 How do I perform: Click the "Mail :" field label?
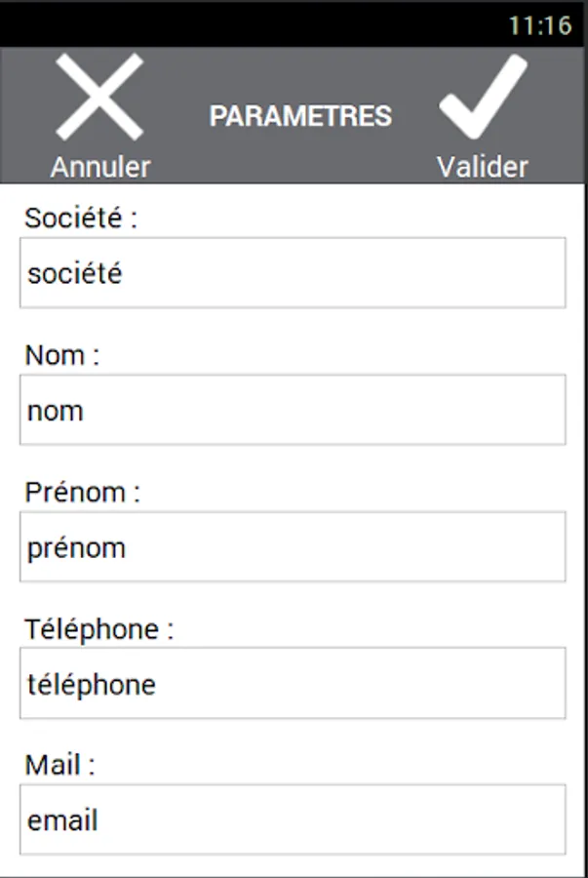pos(60,766)
